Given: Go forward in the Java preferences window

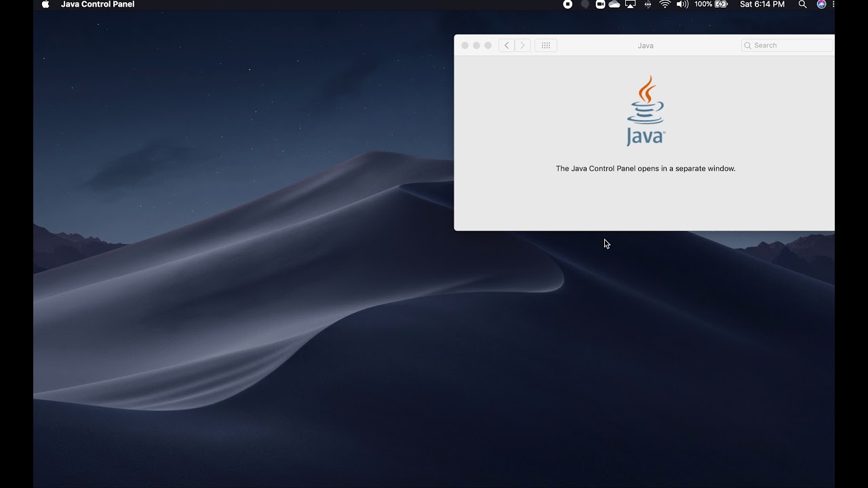Looking at the screenshot, I should pos(523,45).
